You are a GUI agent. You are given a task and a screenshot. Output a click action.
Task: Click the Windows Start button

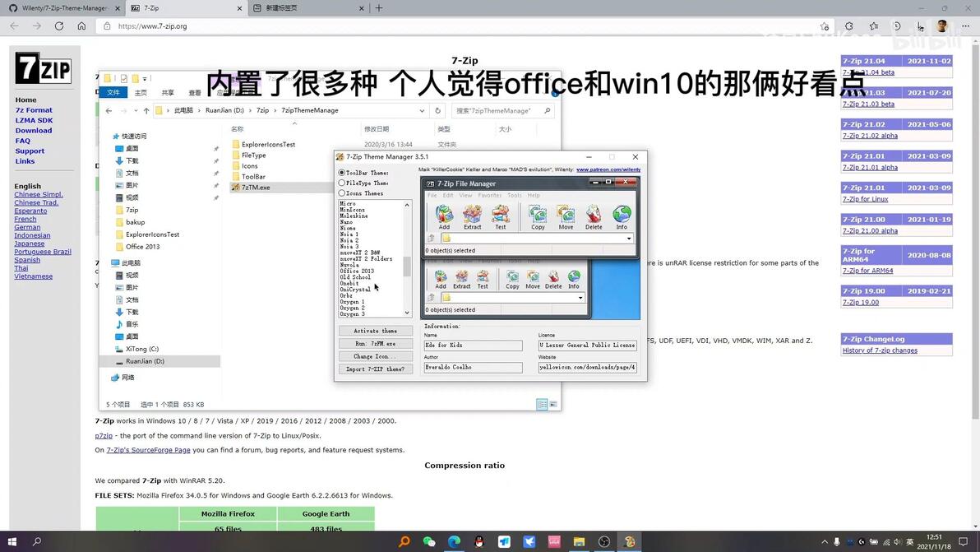[x=12, y=541]
